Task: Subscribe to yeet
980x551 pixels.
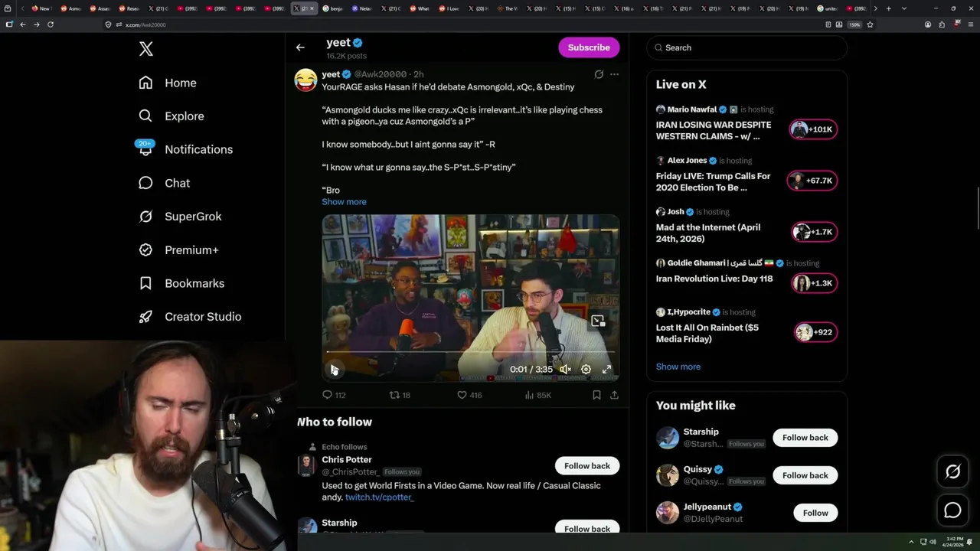Action: 589,47
